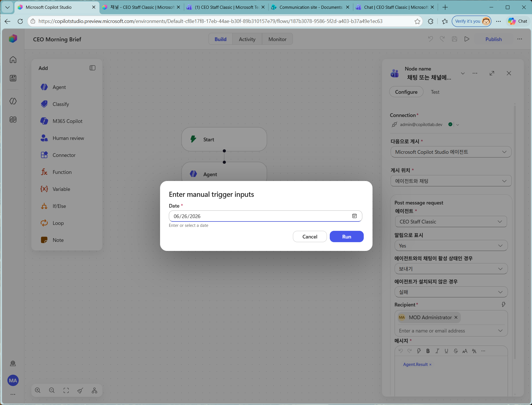This screenshot has height=405, width=532.
Task: Open the Test tab in node panel
Action: click(x=435, y=92)
